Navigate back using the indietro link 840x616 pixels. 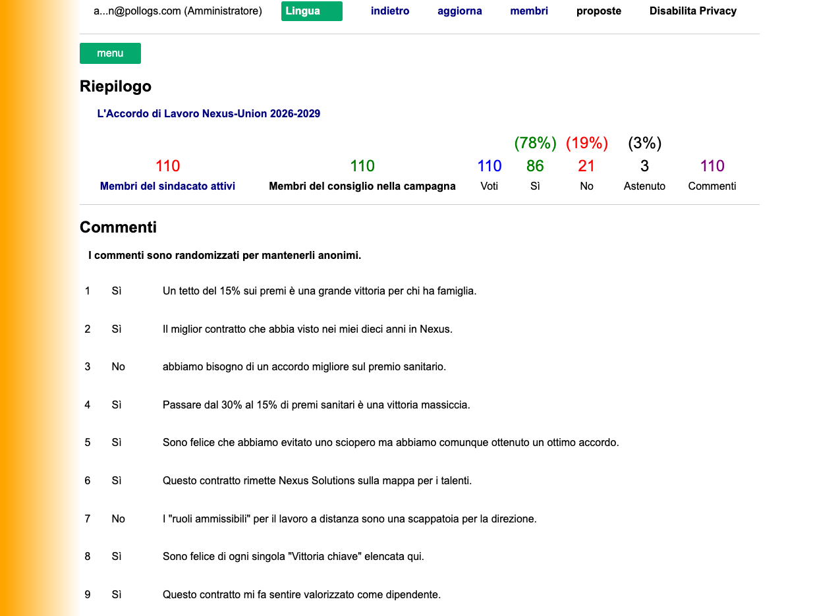tap(390, 11)
